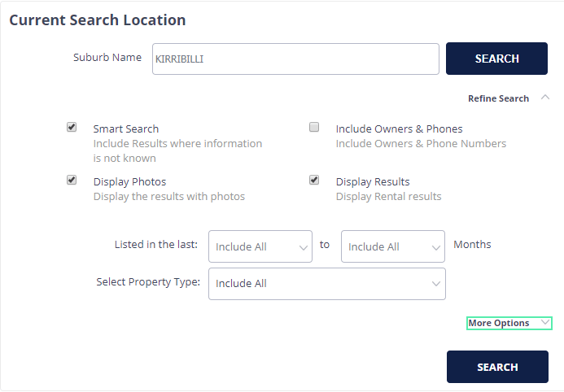Uncheck the Display Photos checkbox
The image size is (564, 392).
coord(72,180)
